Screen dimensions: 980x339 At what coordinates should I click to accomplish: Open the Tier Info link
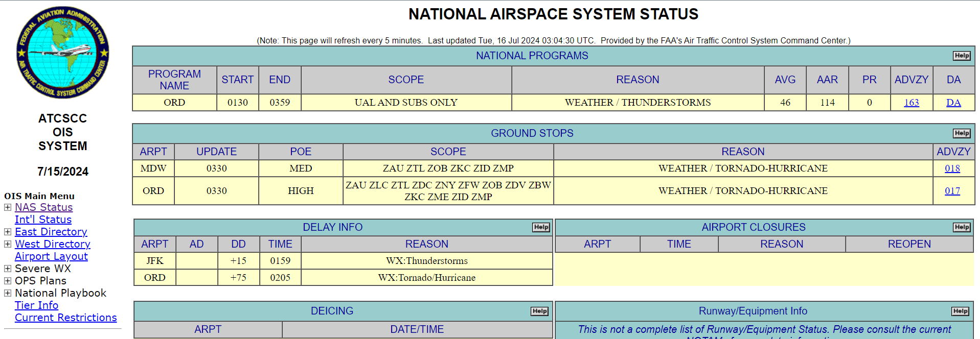click(x=36, y=305)
